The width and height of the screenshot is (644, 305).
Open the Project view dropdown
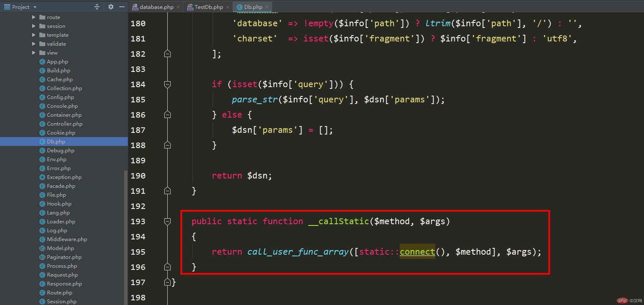tap(35, 7)
